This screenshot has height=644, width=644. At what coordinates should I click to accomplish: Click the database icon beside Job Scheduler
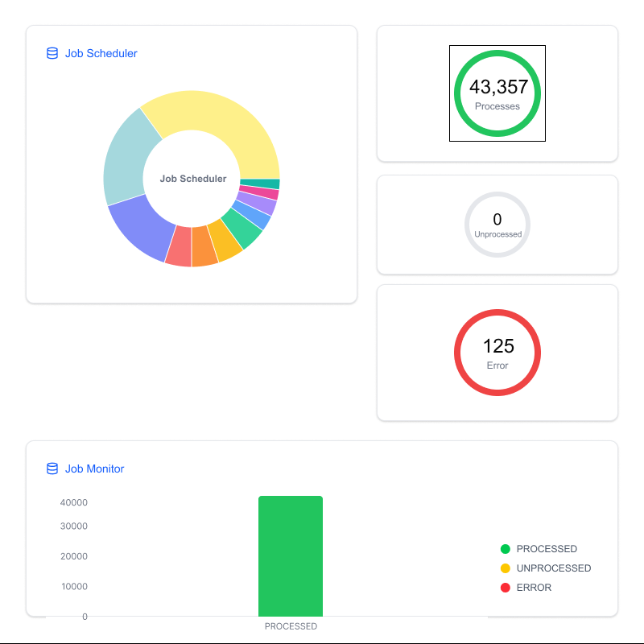pyautogui.click(x=52, y=53)
